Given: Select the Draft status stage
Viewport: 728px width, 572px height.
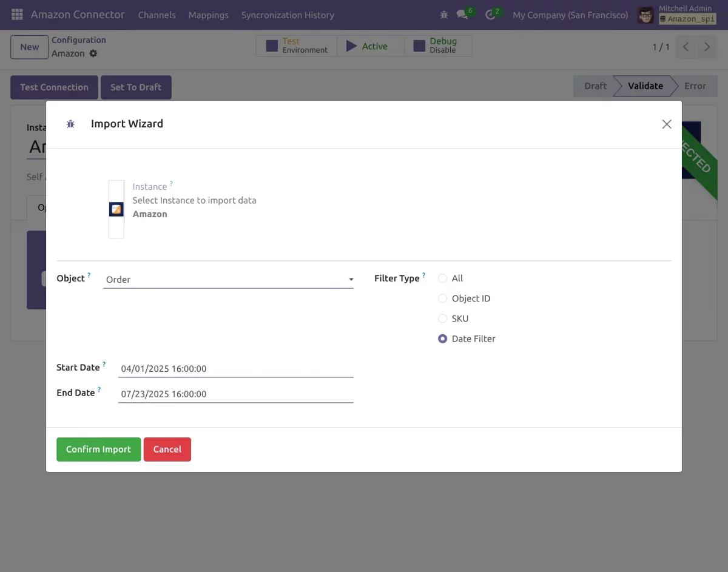Looking at the screenshot, I should pyautogui.click(x=595, y=86).
